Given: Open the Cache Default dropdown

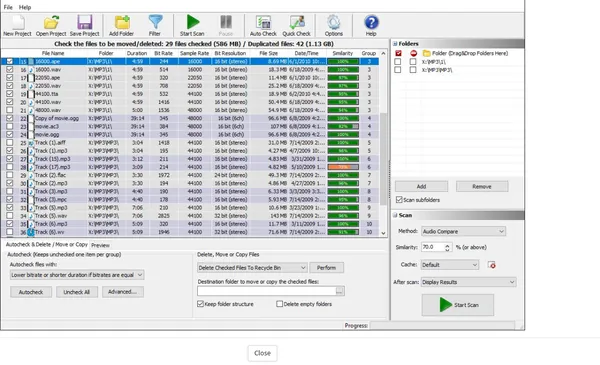Looking at the screenshot, I should coord(450,265).
